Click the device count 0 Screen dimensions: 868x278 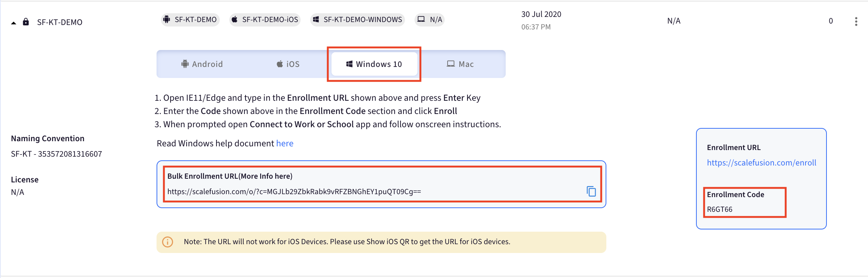(831, 21)
